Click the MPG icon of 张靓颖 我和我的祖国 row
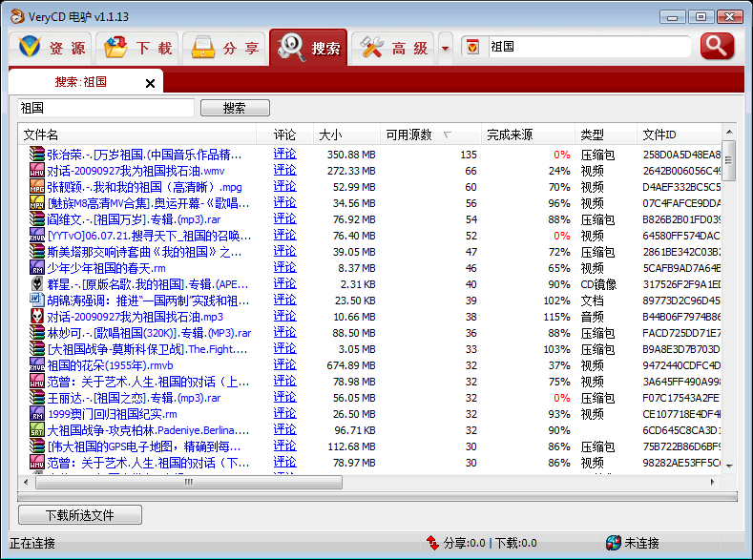Viewport: 753px width, 560px height. tap(37, 187)
